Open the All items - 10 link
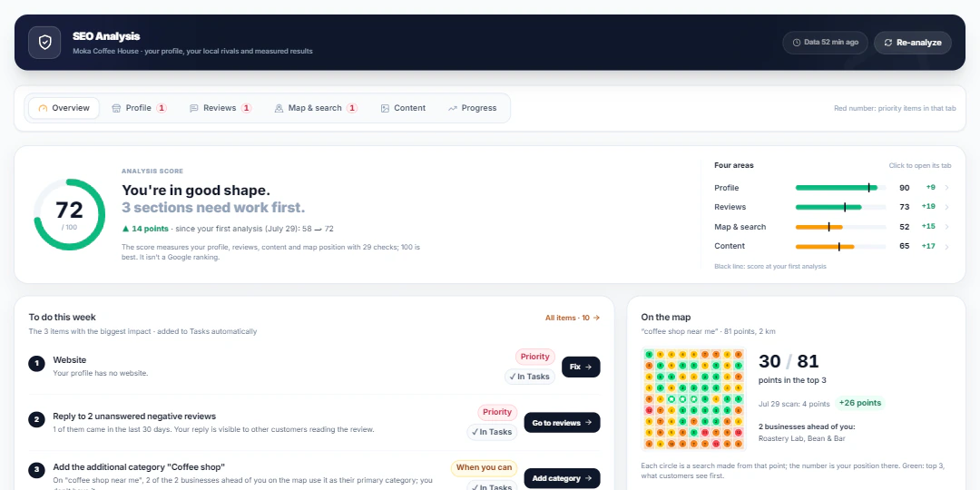Image resolution: width=980 pixels, height=490 pixels. 573,318
